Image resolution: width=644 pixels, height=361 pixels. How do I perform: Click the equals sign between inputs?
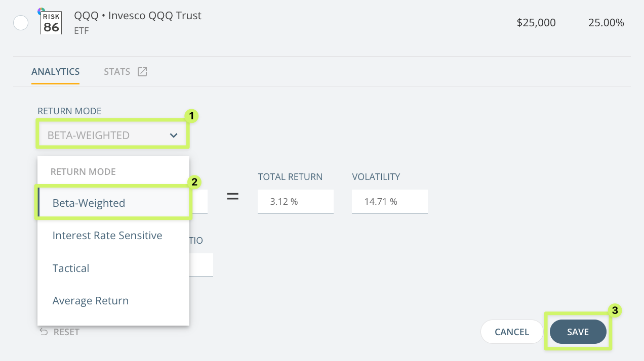tap(232, 197)
